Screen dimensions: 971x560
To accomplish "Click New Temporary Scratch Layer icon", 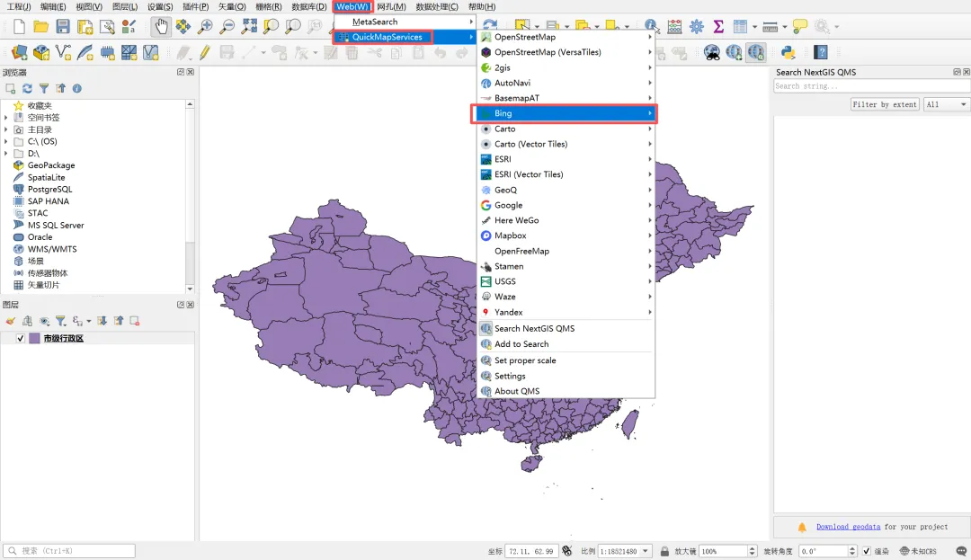I will pos(107,53).
